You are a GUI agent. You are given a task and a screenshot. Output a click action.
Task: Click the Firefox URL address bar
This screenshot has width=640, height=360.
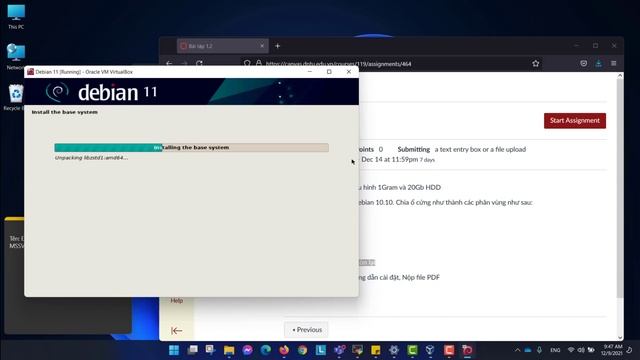[392, 64]
